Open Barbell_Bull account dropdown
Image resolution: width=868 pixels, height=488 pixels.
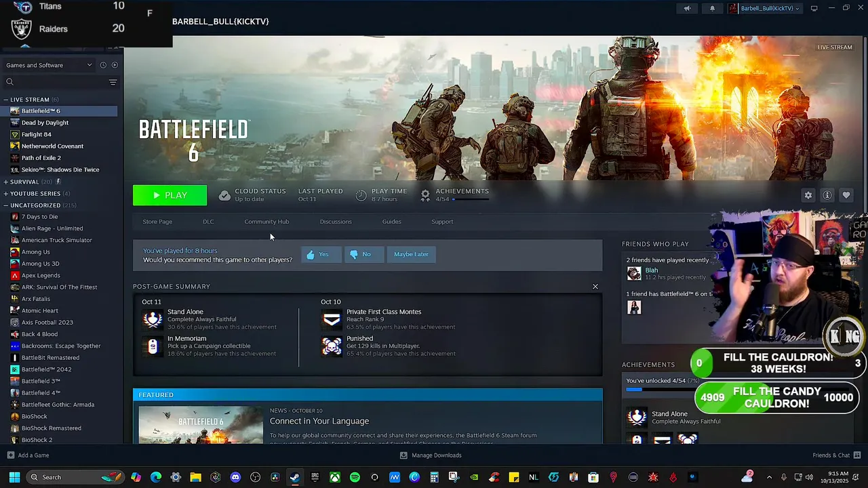coord(764,8)
